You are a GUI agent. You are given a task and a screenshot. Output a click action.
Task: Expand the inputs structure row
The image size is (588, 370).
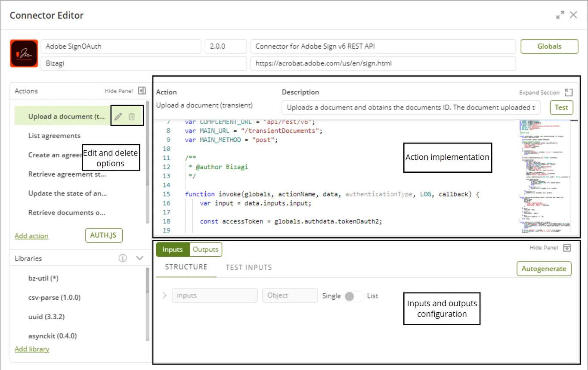pyautogui.click(x=164, y=295)
